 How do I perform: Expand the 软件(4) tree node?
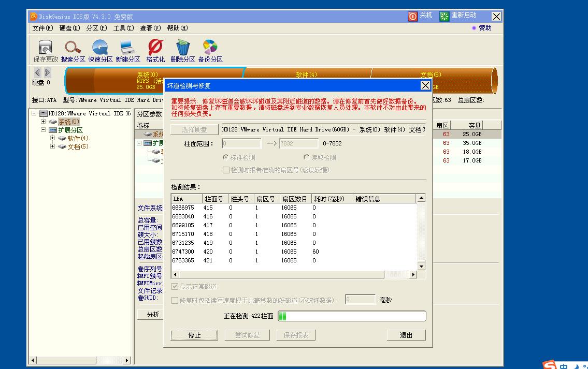pos(52,138)
